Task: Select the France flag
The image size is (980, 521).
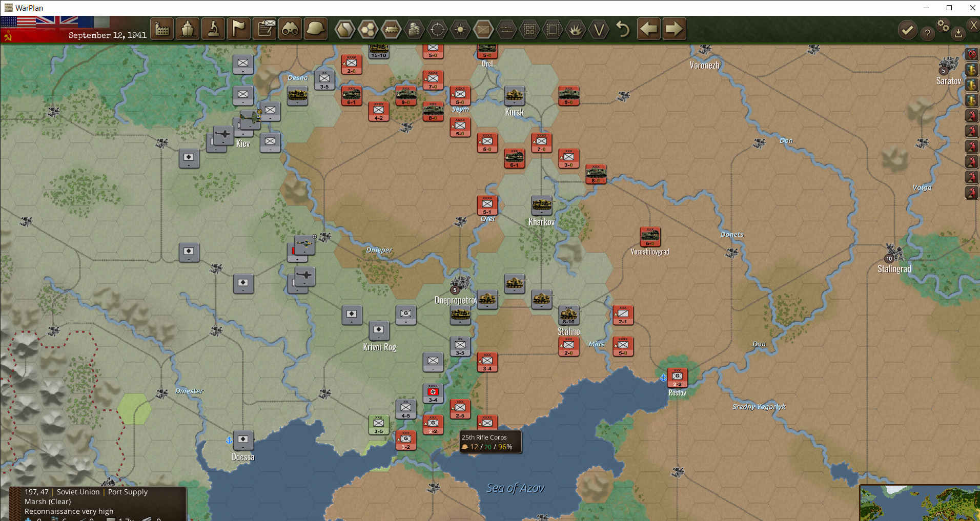Action: pyautogui.click(x=94, y=22)
